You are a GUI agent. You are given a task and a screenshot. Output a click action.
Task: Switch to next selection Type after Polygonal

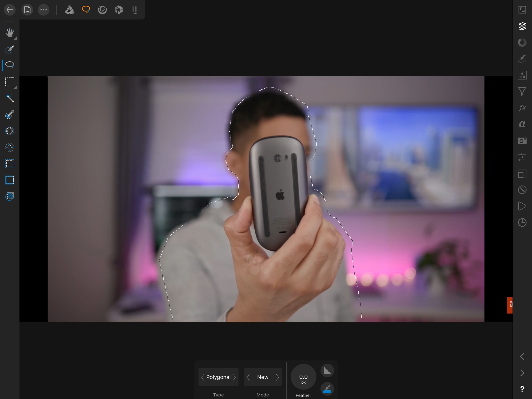[x=234, y=377]
